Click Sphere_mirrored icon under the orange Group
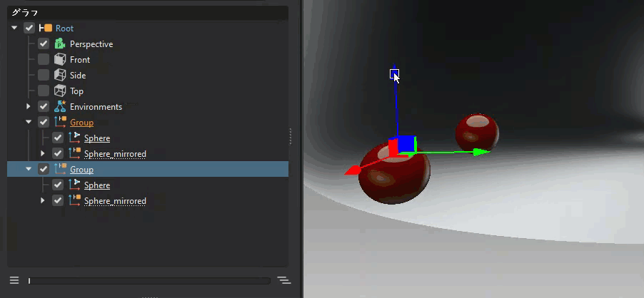The height and width of the screenshot is (298, 644). click(x=74, y=153)
